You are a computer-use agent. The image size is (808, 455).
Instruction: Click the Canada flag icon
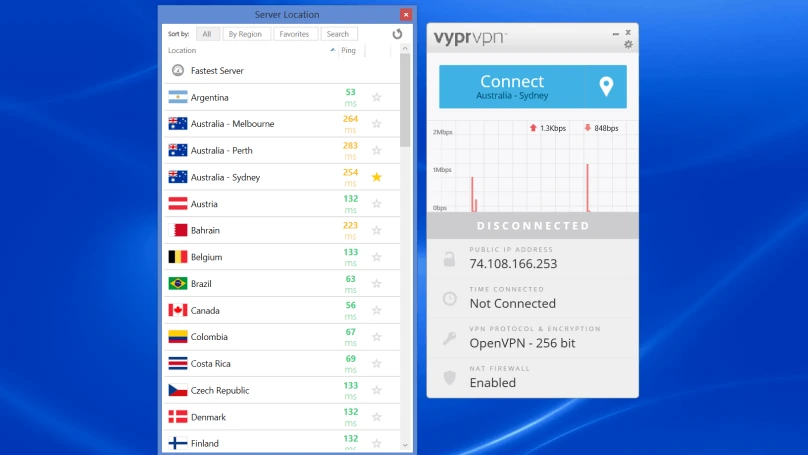click(x=178, y=310)
